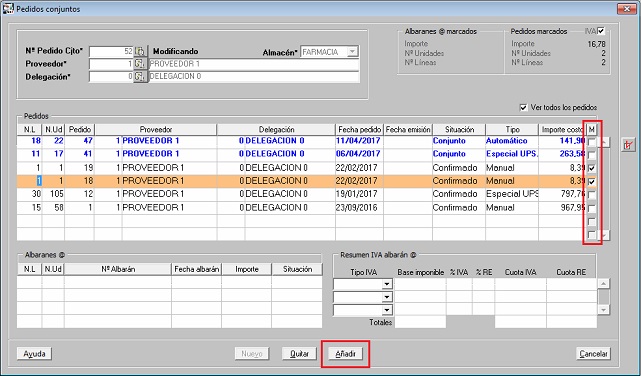The width and height of the screenshot is (641, 376).
Task: Click Importe column header in Albaranes grid
Action: (x=247, y=269)
